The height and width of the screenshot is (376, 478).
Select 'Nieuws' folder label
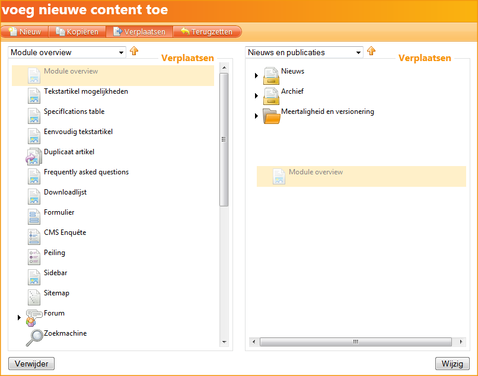coord(293,71)
